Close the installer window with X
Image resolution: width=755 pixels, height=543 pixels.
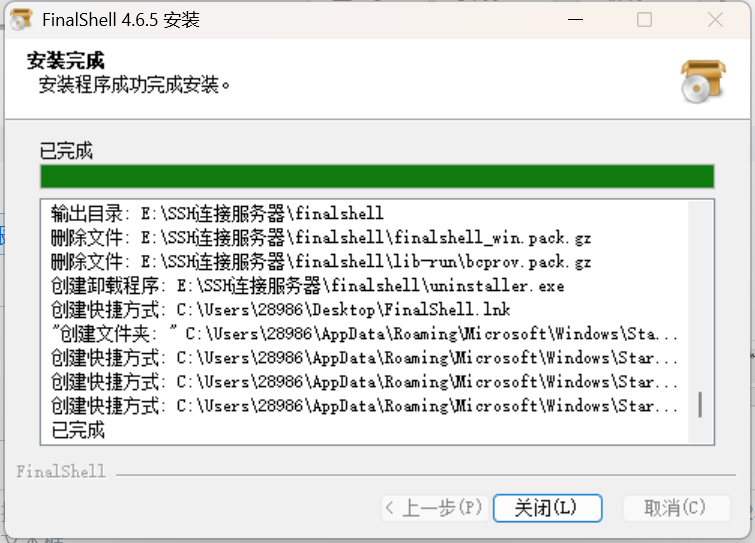[715, 20]
